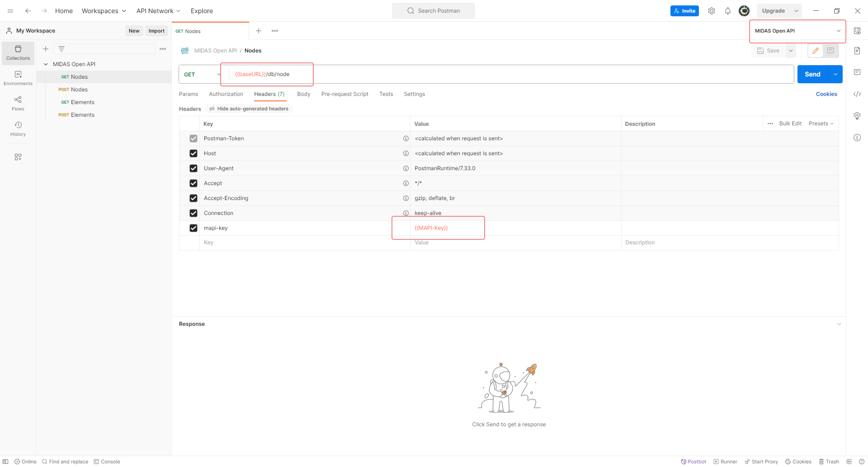
Task: Open the Cookies link
Action: pos(826,94)
